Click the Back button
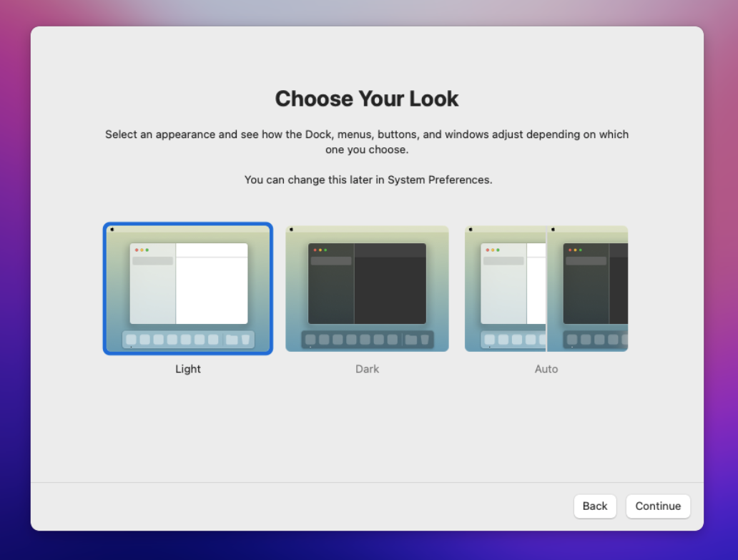The width and height of the screenshot is (738, 560). (594, 506)
